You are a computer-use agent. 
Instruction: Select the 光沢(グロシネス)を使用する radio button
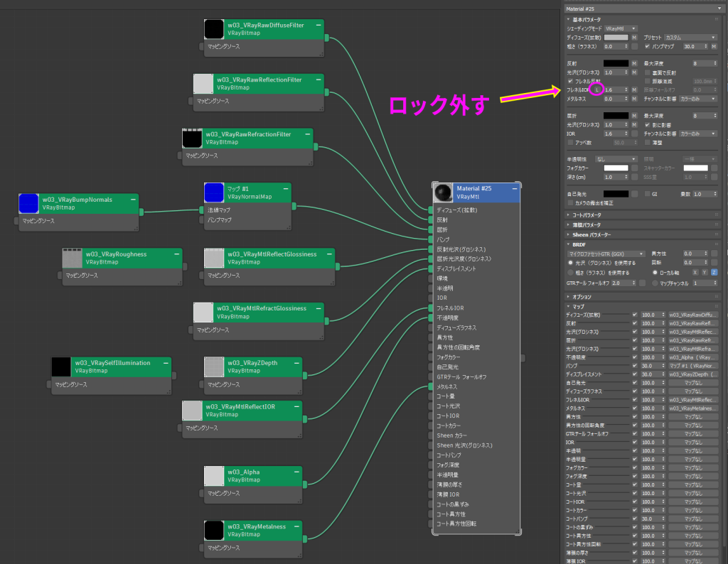(570, 262)
